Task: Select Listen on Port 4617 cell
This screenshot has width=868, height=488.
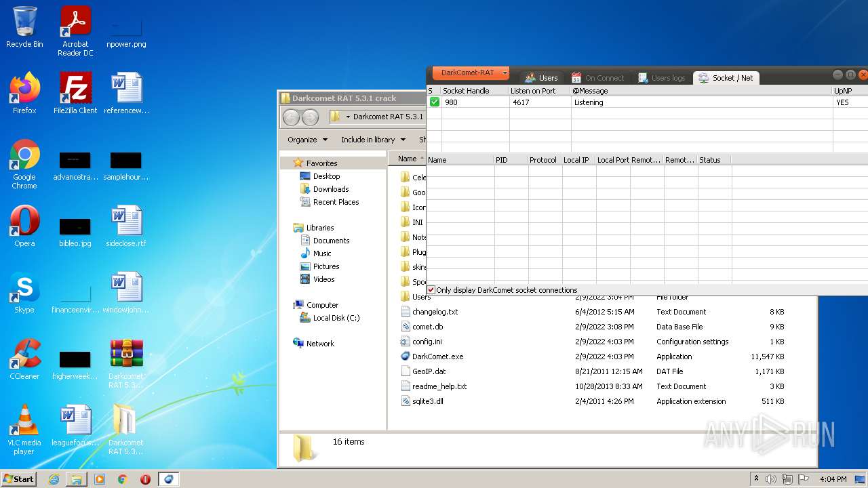Action: coord(540,102)
